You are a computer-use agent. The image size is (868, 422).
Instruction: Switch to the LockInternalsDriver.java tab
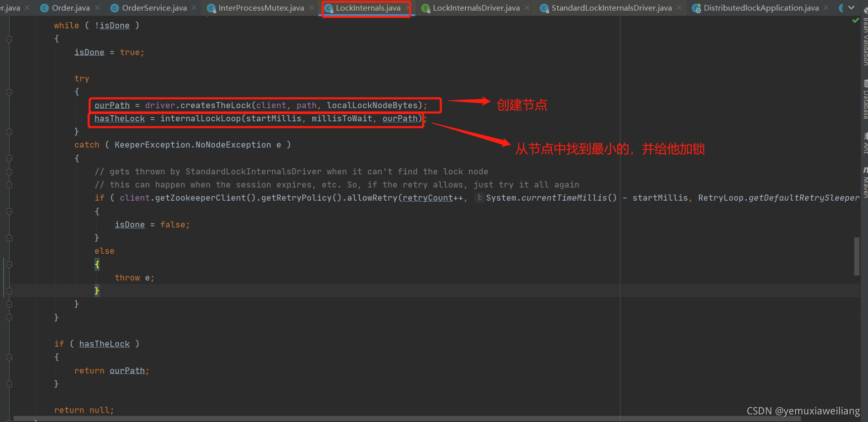[476, 8]
